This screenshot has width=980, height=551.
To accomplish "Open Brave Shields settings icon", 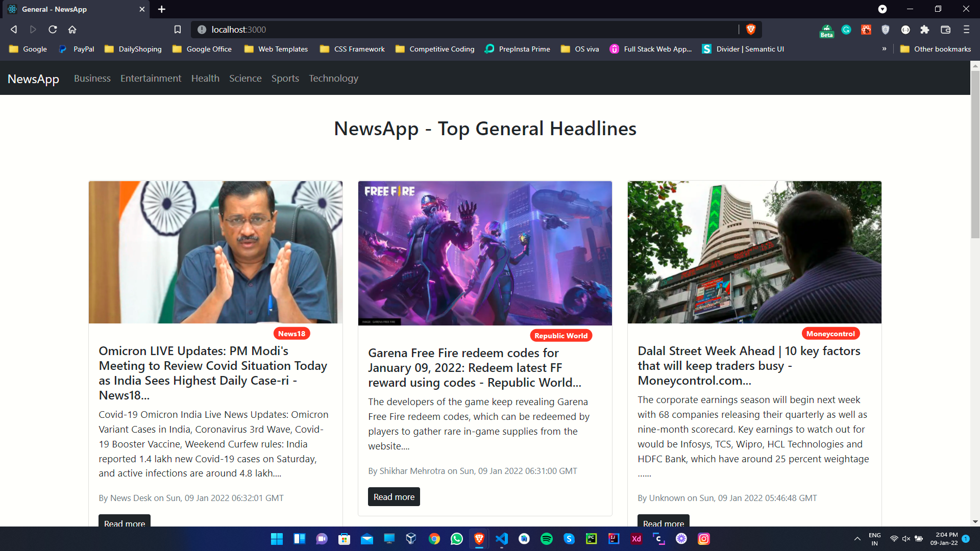I will (x=886, y=30).
